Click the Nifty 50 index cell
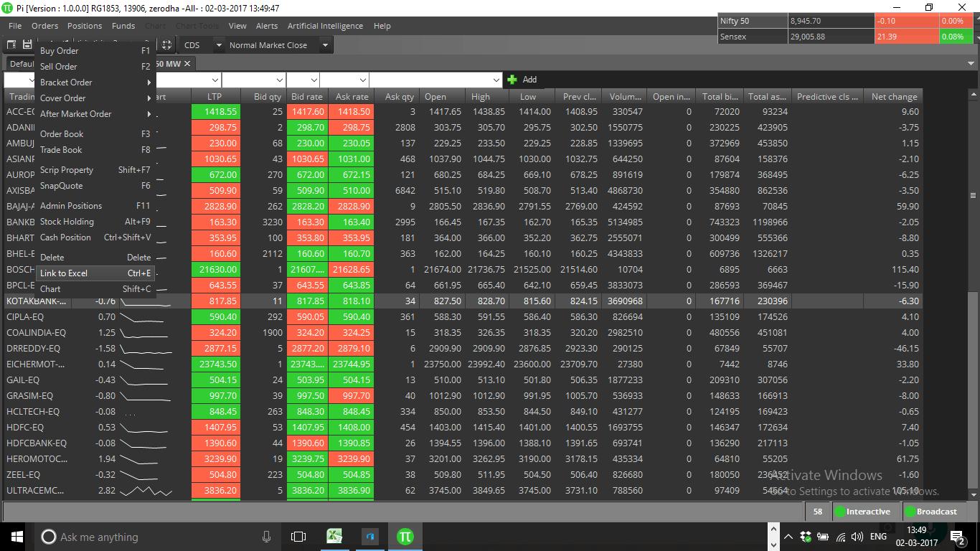The height and width of the screenshot is (551, 980). pyautogui.click(x=753, y=22)
